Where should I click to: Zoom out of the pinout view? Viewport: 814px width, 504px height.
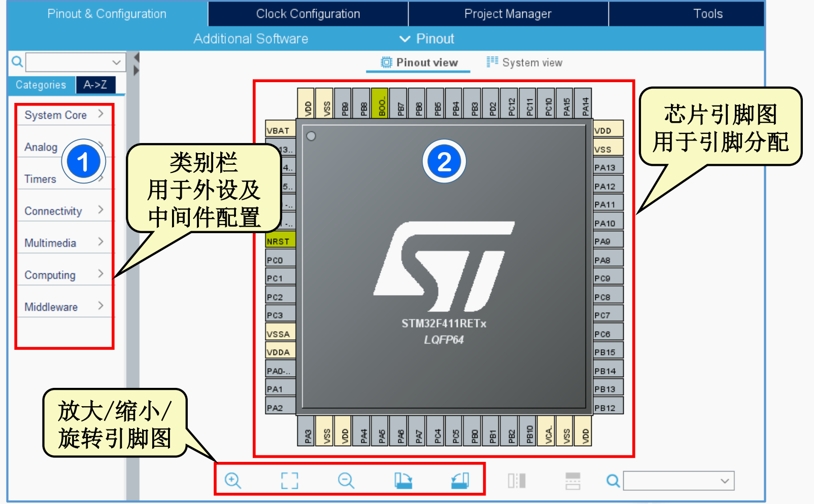(346, 480)
